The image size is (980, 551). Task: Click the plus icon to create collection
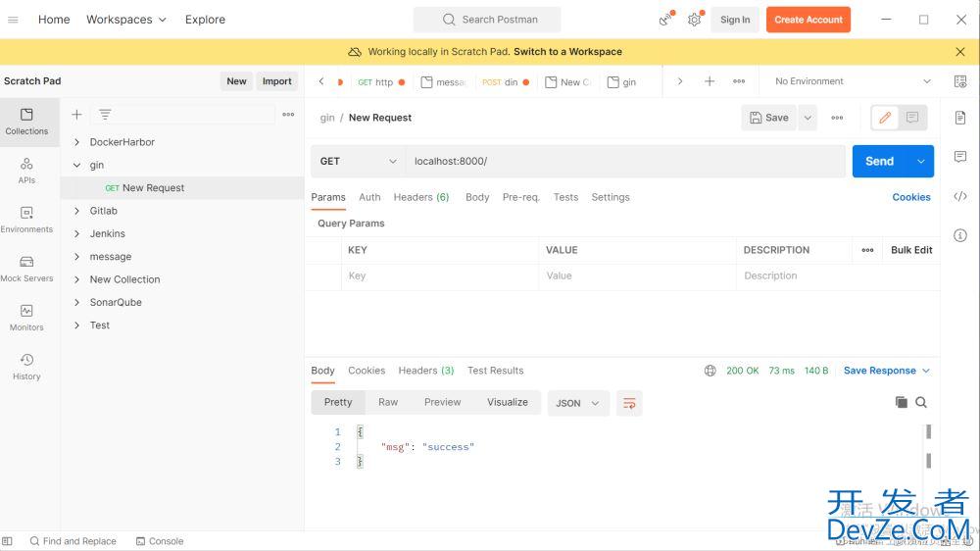click(x=76, y=115)
